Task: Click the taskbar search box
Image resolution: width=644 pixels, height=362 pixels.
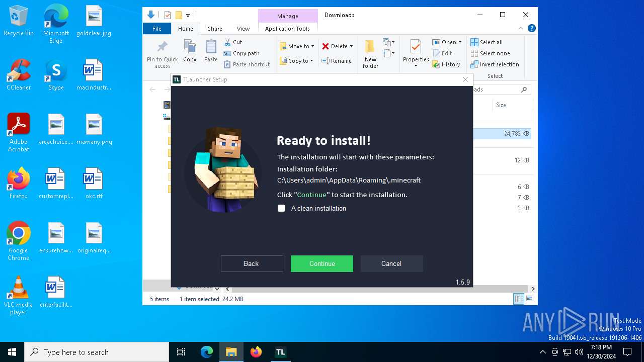Action: [x=97, y=352]
